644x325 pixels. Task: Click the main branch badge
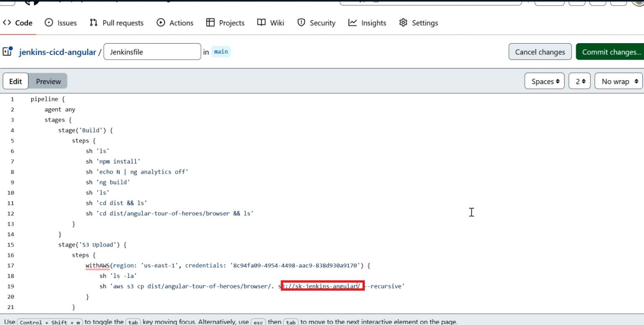221,52
